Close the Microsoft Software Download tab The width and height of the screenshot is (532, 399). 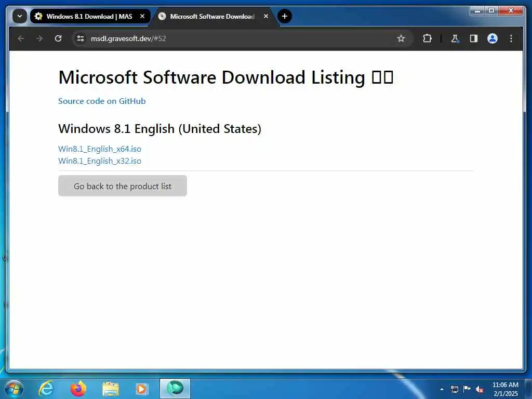(266, 16)
